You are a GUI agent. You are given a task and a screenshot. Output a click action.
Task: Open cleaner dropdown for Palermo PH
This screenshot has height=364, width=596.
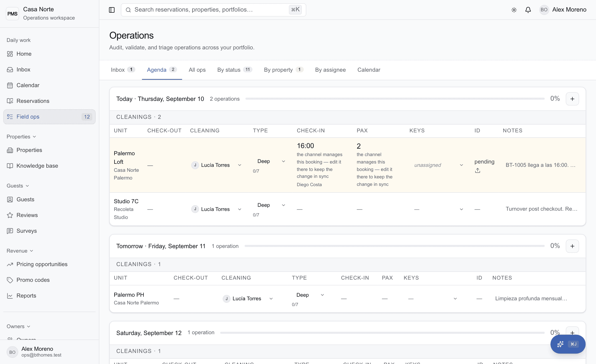coord(248,299)
